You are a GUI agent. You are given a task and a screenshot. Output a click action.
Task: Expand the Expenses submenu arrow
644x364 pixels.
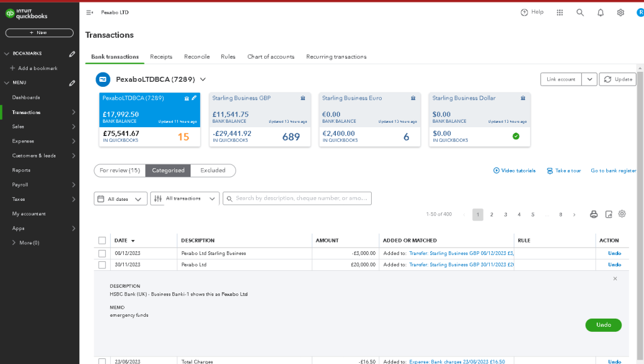(x=74, y=141)
